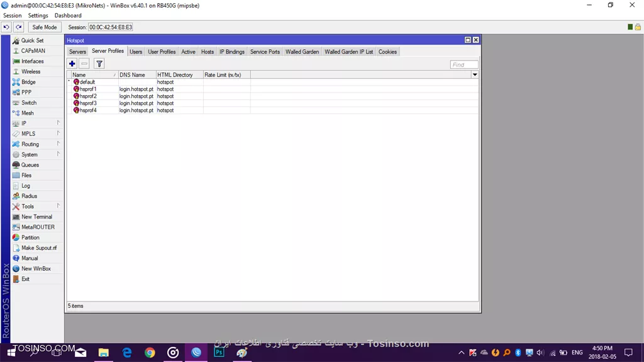Switch to the Users tab
644x362 pixels.
point(136,52)
